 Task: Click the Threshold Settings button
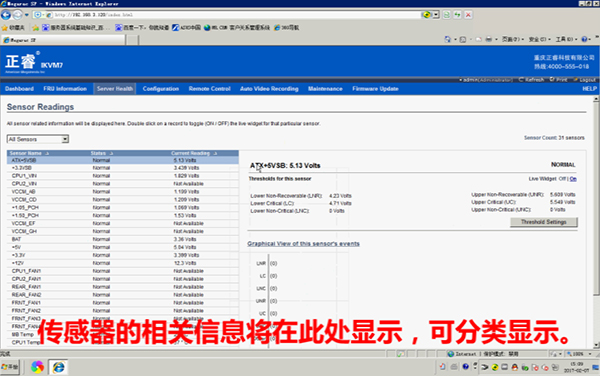pyautogui.click(x=544, y=222)
